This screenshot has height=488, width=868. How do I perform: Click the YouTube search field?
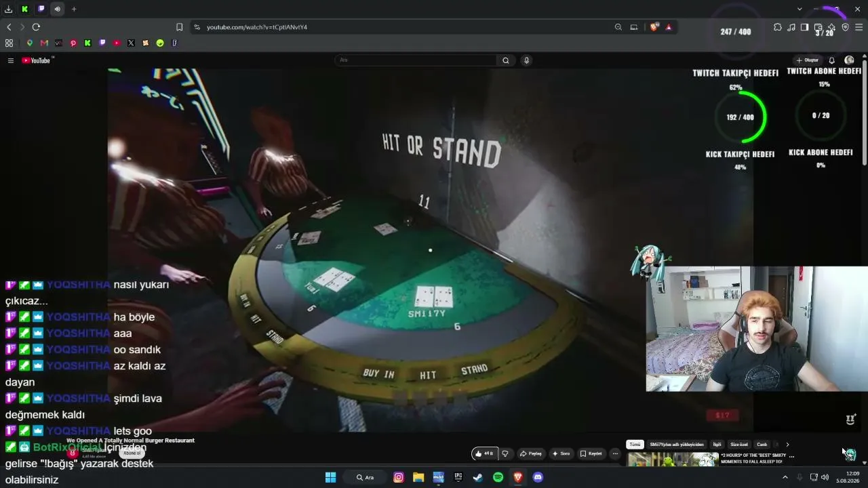click(x=416, y=60)
